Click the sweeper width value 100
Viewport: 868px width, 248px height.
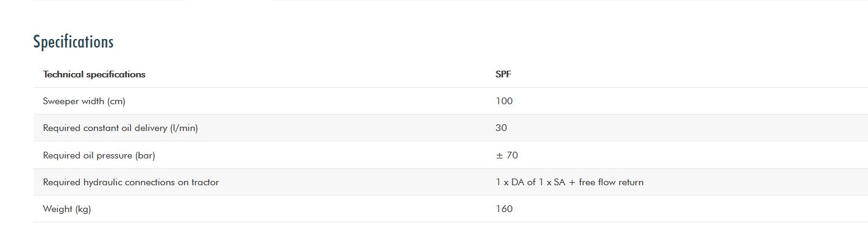(x=504, y=101)
